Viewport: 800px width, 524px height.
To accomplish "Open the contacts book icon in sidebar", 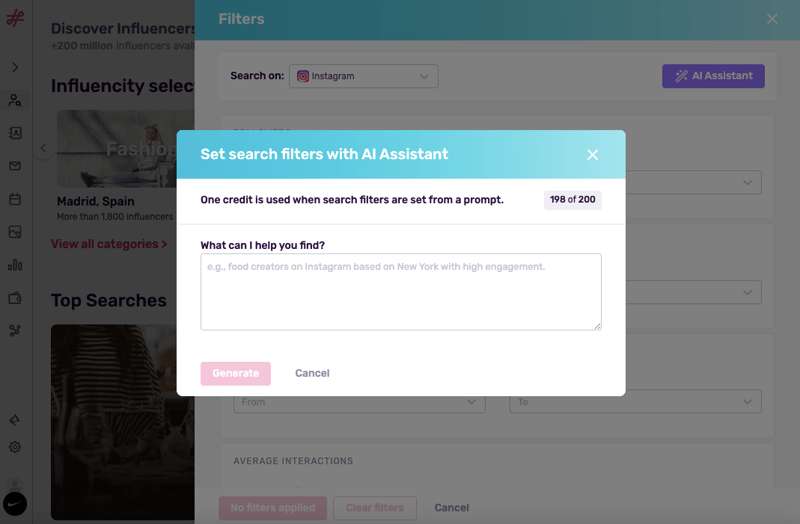I will (15, 133).
